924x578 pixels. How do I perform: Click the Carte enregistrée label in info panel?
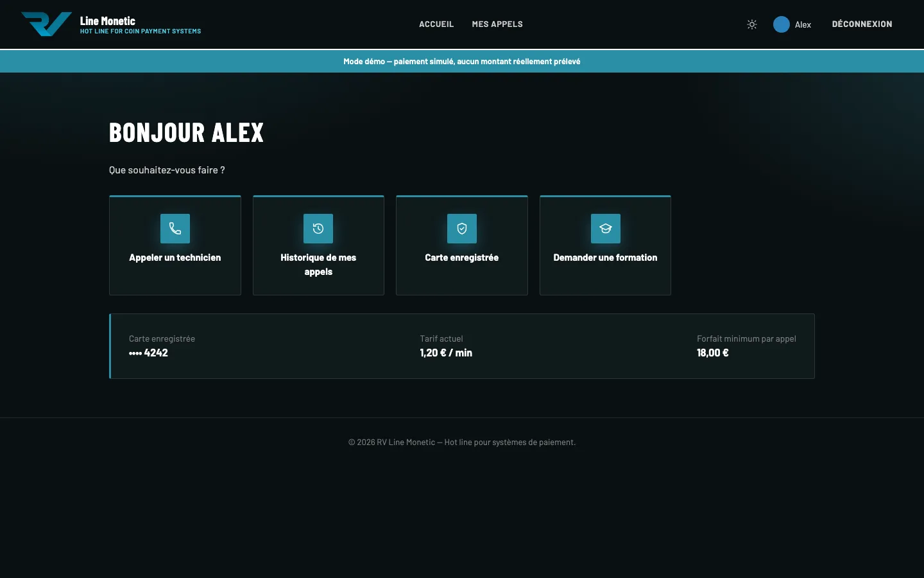(162, 338)
